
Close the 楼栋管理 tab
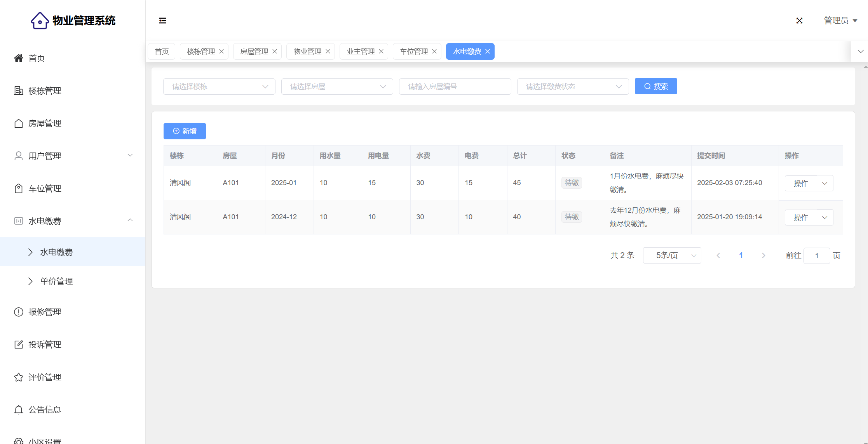point(221,52)
